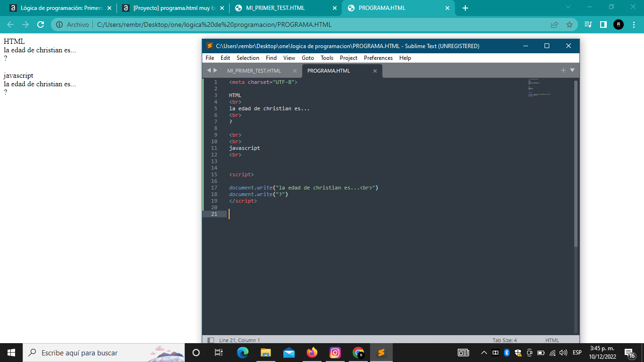Click the meta charset line

[x=264, y=82]
